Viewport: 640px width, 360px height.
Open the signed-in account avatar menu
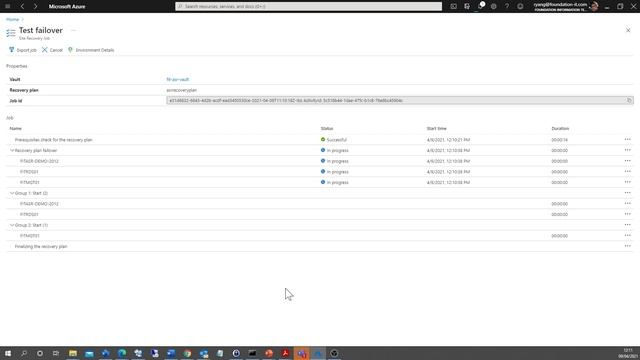[x=594, y=6]
